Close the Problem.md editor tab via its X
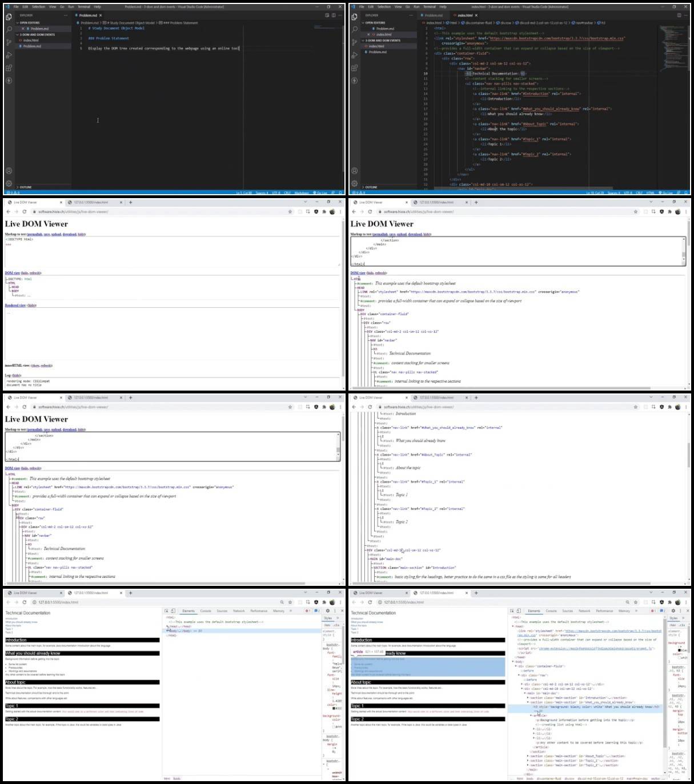This screenshot has width=694, height=784. 101,15
